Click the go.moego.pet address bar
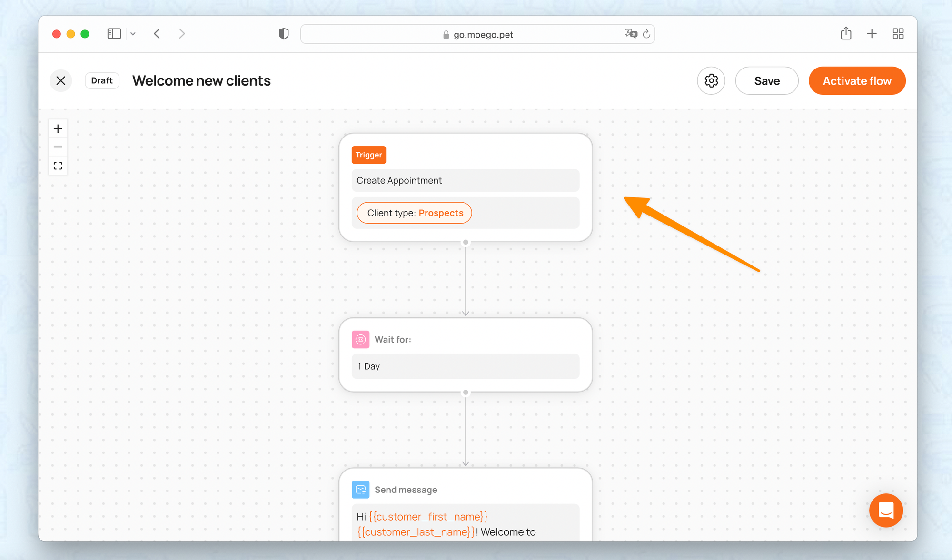This screenshot has height=560, width=952. click(477, 34)
